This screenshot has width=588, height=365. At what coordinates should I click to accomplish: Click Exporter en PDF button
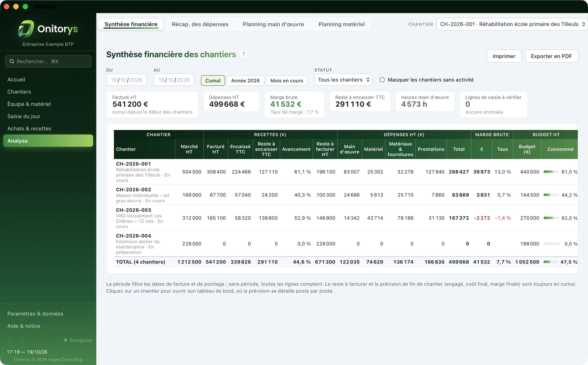point(551,56)
